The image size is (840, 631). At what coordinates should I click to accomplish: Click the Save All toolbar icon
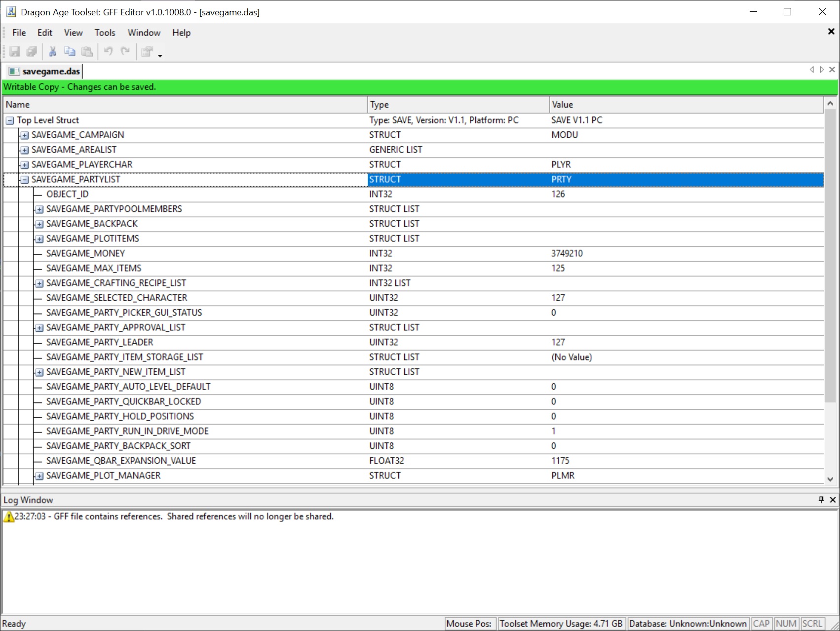click(x=32, y=51)
